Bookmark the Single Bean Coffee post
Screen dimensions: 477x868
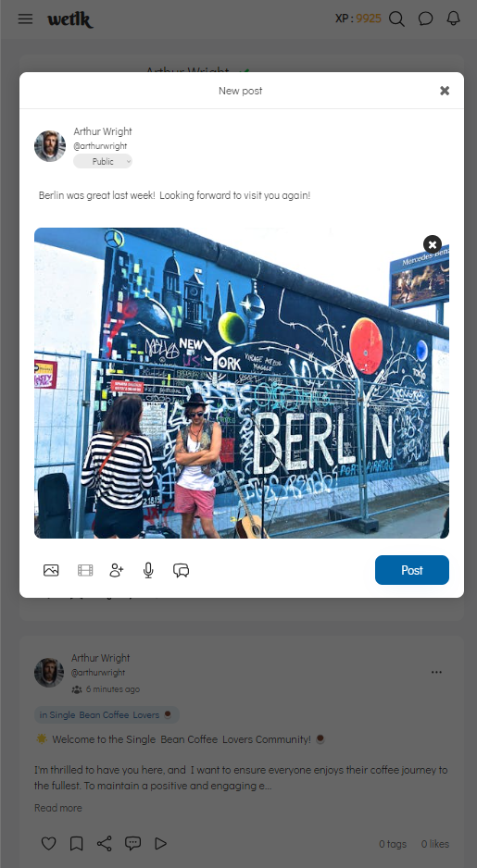(x=77, y=844)
